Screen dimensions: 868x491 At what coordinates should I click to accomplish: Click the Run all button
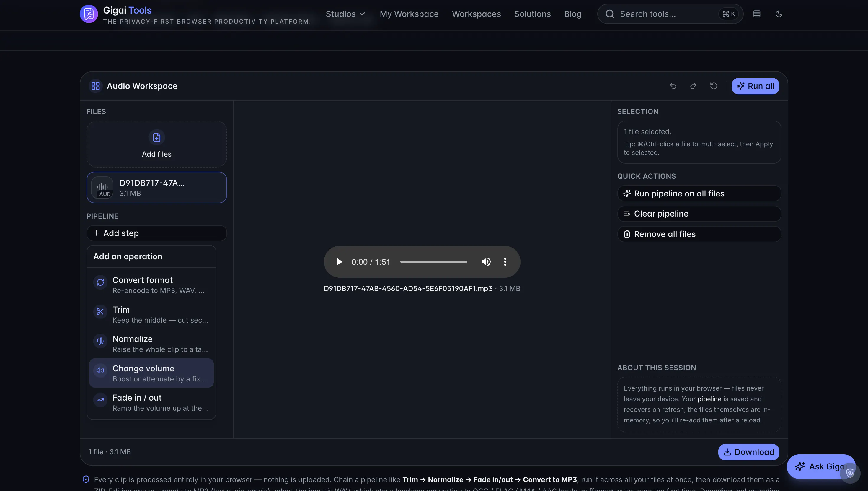(755, 86)
